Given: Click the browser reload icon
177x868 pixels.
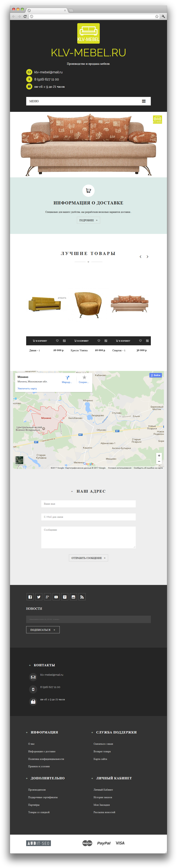Looking at the screenshot, I should click(x=25, y=16).
